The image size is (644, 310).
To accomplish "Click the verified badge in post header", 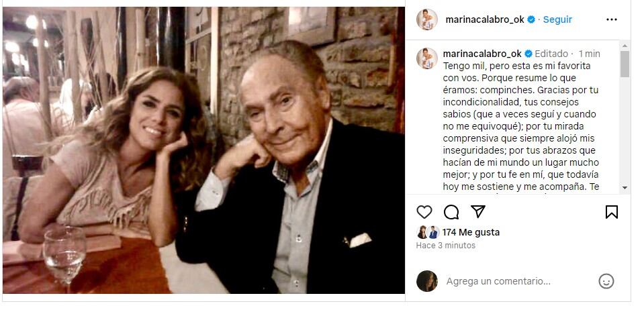I will 531,20.
